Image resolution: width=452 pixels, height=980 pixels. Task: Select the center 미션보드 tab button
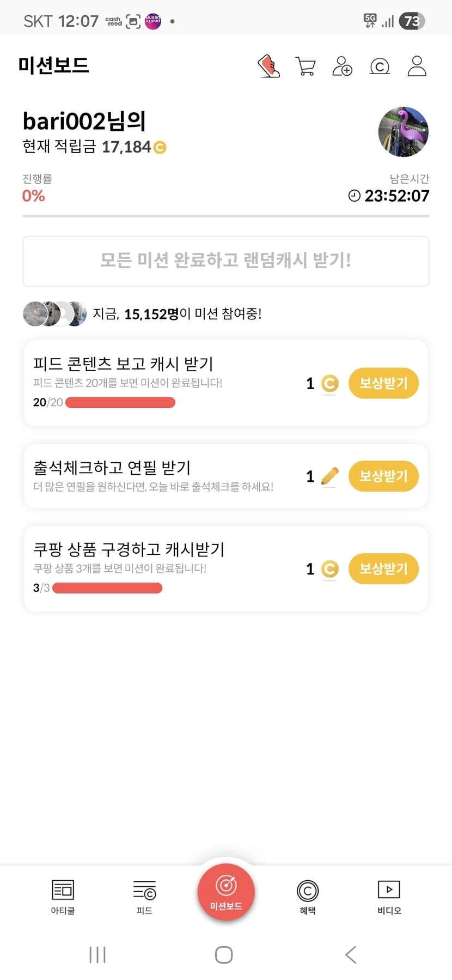click(x=226, y=892)
